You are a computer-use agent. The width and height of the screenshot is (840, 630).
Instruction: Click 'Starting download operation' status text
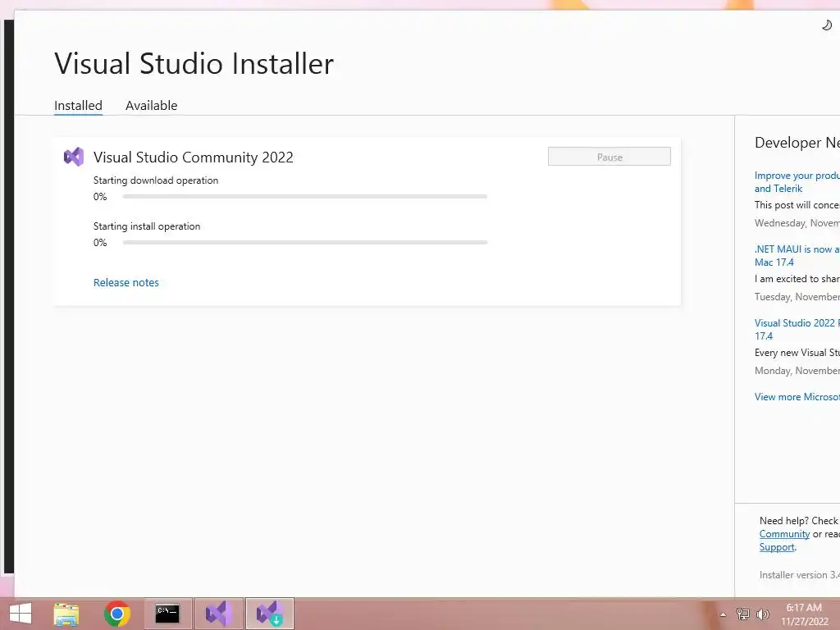(x=156, y=180)
